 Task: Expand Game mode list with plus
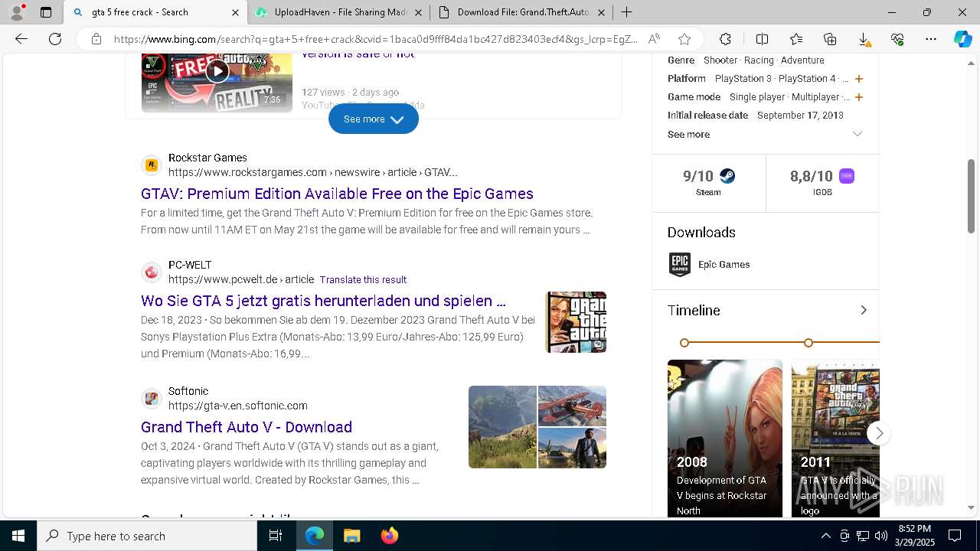[x=859, y=97]
